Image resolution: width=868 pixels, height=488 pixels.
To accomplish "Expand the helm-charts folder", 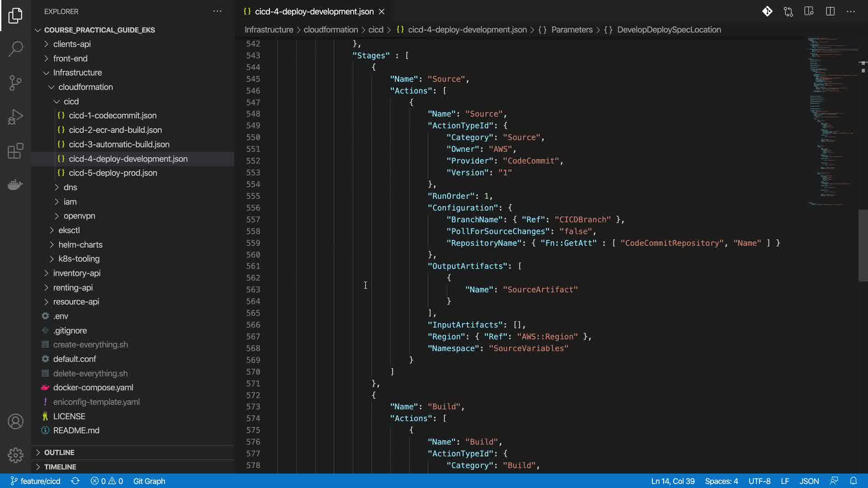I will (80, 244).
